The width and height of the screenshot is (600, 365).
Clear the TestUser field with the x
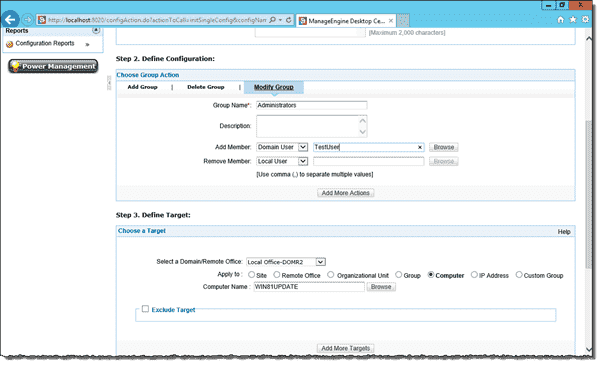pos(420,147)
